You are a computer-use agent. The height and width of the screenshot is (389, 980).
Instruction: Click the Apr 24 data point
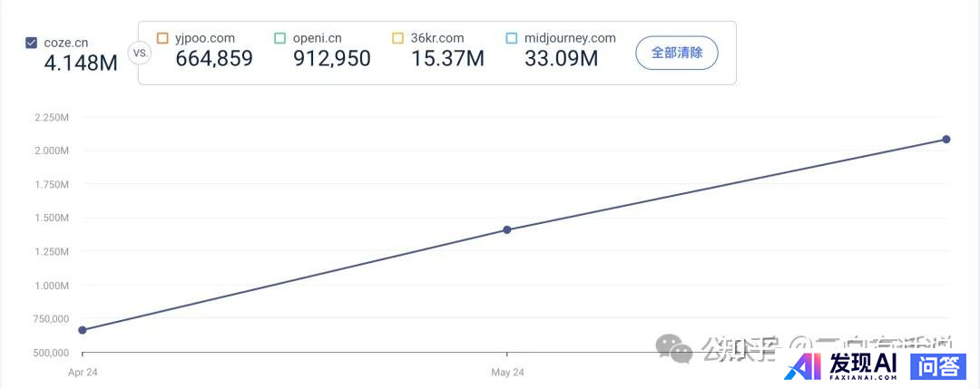point(83,330)
